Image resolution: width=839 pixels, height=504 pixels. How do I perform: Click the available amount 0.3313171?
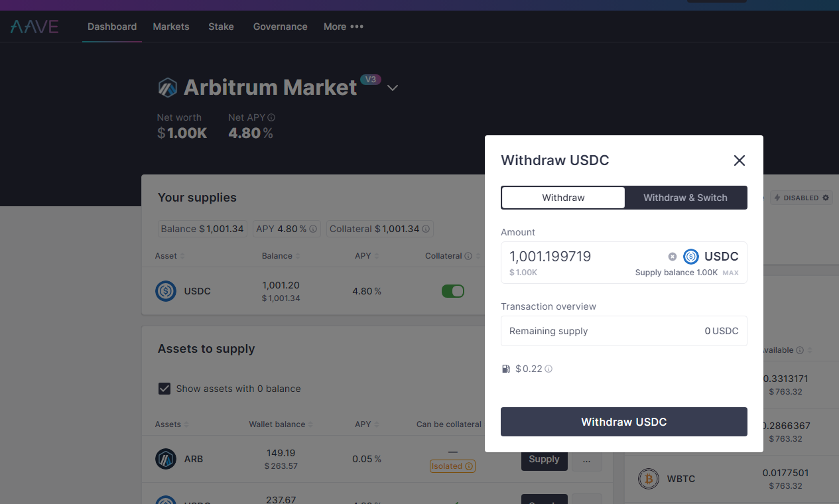click(785, 379)
